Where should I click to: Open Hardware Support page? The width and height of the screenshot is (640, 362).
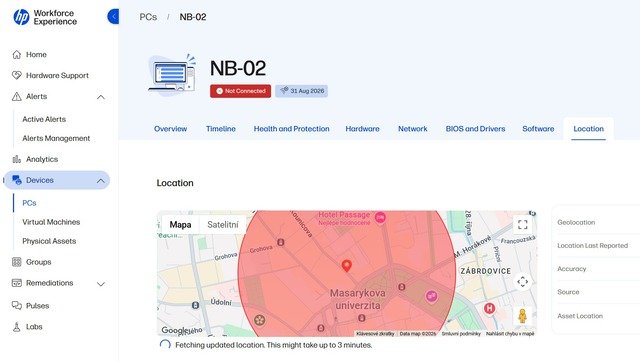57,76
